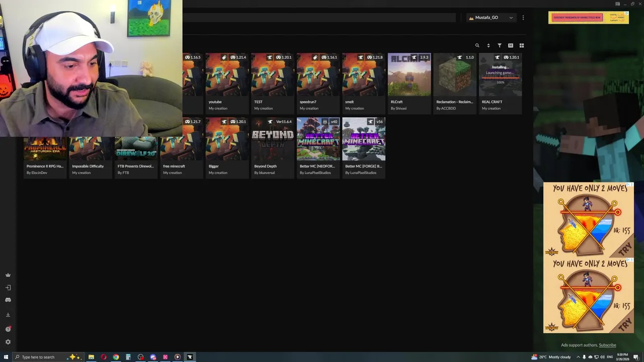Select the 'youtube' modpack thumbnail
644x362 pixels.
(x=227, y=74)
